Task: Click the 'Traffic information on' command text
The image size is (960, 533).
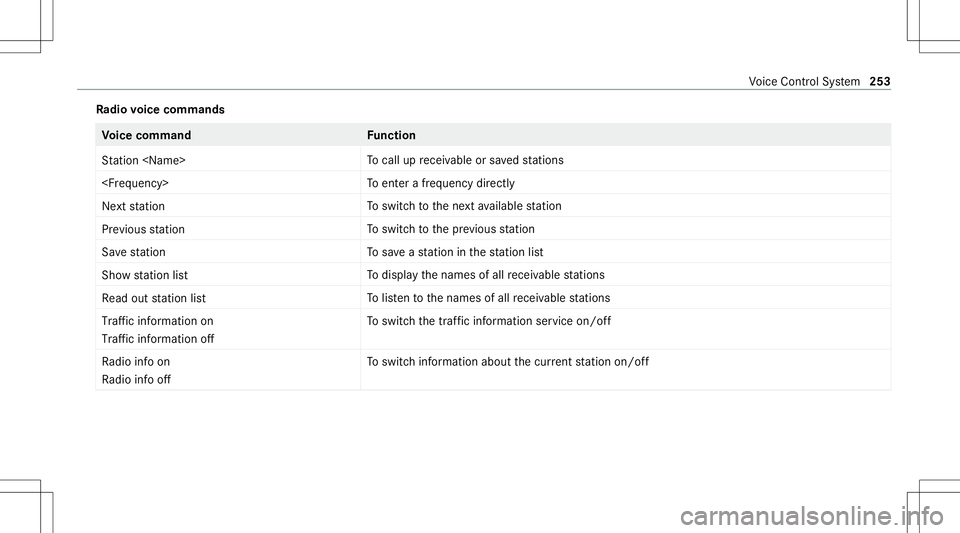Action: pyautogui.click(x=157, y=321)
